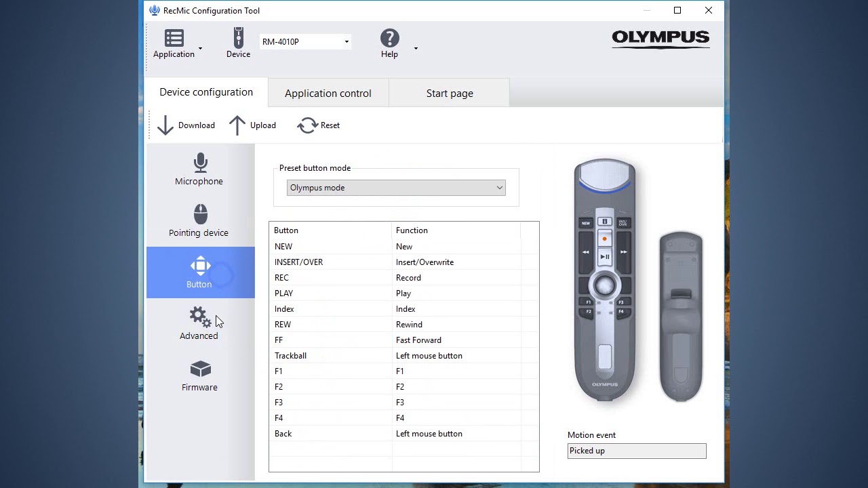Viewport: 868px width, 488px height.
Task: Click the 'Record' function cell
Action: pyautogui.click(x=456, y=278)
